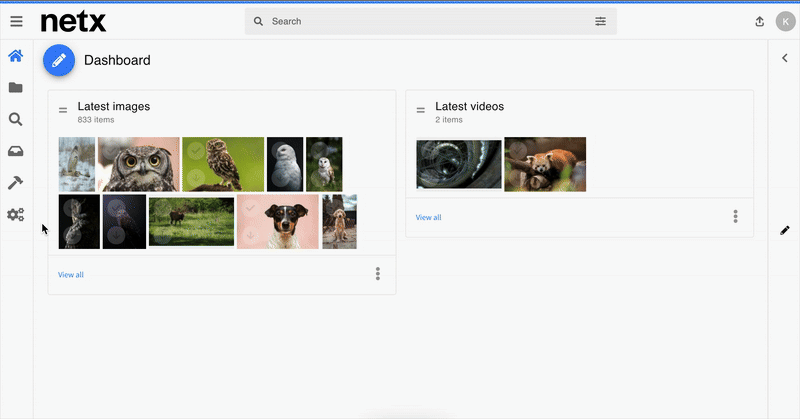Viewport: 800px width, 419px height.
Task: Click View all under Latest images
Action: tap(70, 275)
